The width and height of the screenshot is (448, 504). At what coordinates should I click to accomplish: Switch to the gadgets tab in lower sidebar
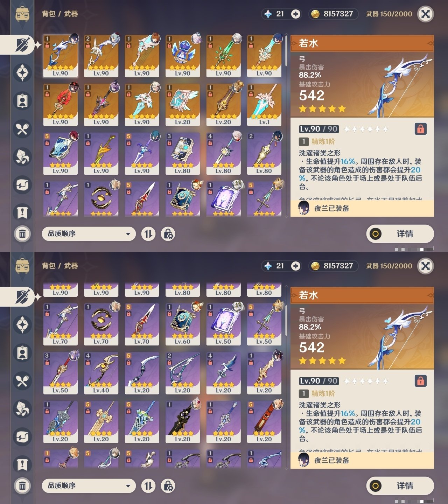[22, 437]
